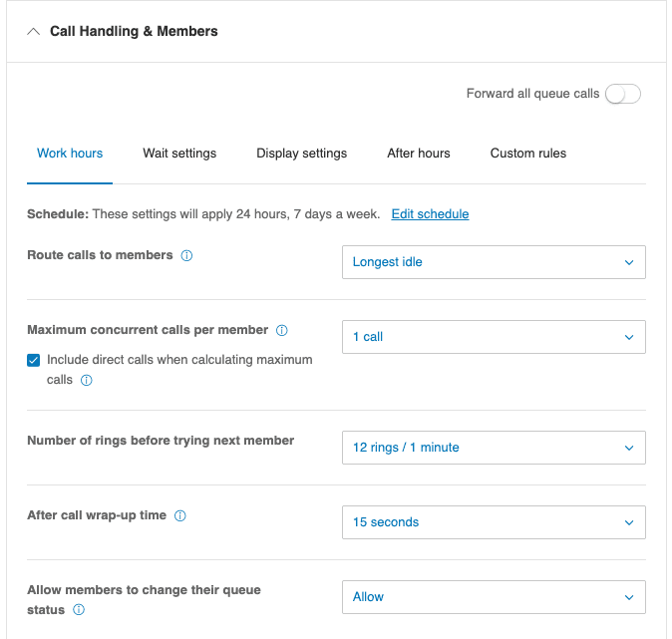Screen dimensions: 672x639
Task: Click info icon next to queue status label
Action: (x=79, y=610)
